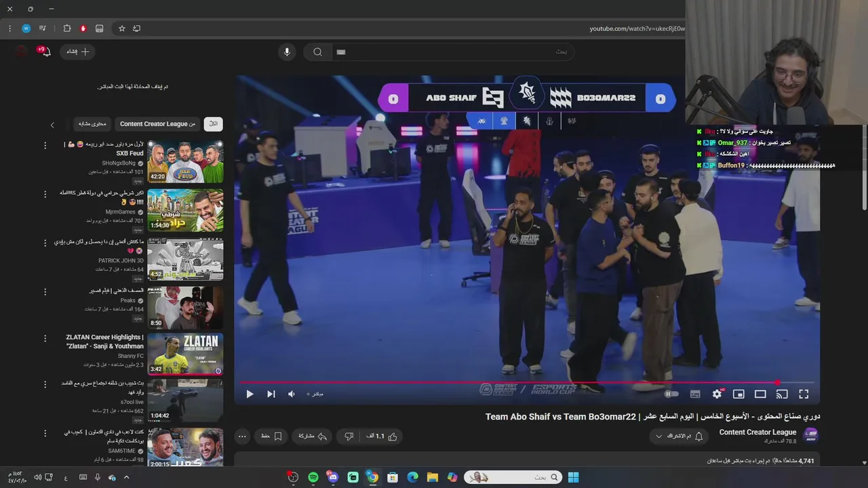Open File Explorer from taskbar

point(433,477)
